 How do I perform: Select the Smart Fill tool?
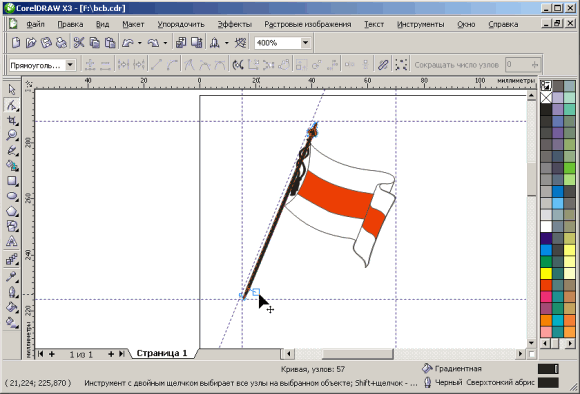pyautogui.click(x=12, y=166)
